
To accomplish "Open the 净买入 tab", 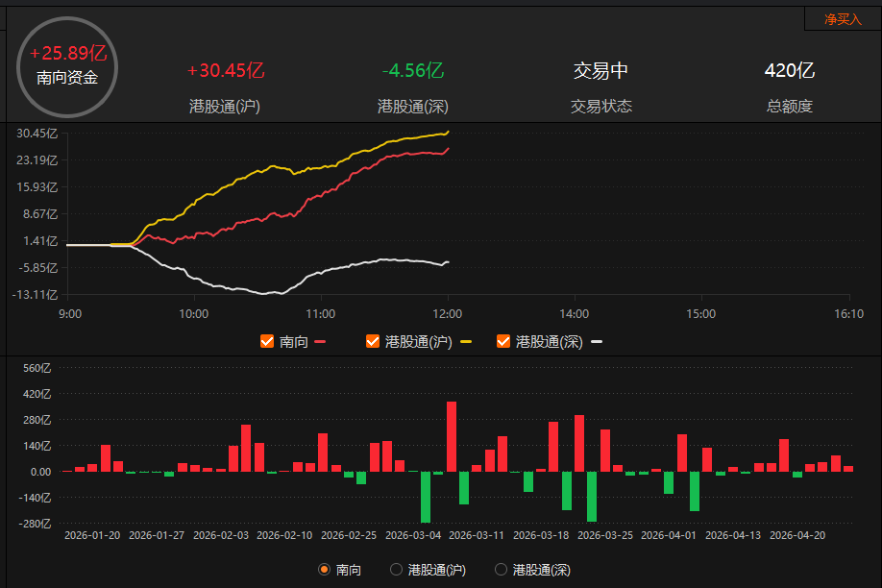I will pos(843,19).
